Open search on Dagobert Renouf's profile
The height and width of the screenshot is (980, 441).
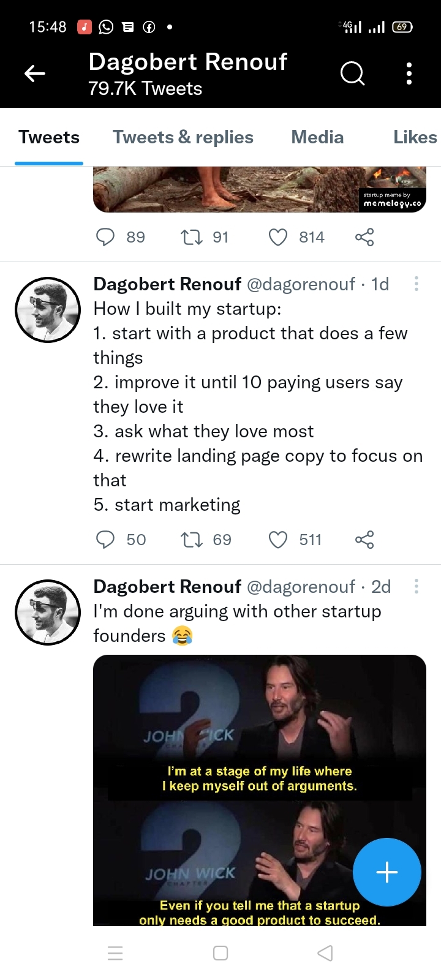352,73
